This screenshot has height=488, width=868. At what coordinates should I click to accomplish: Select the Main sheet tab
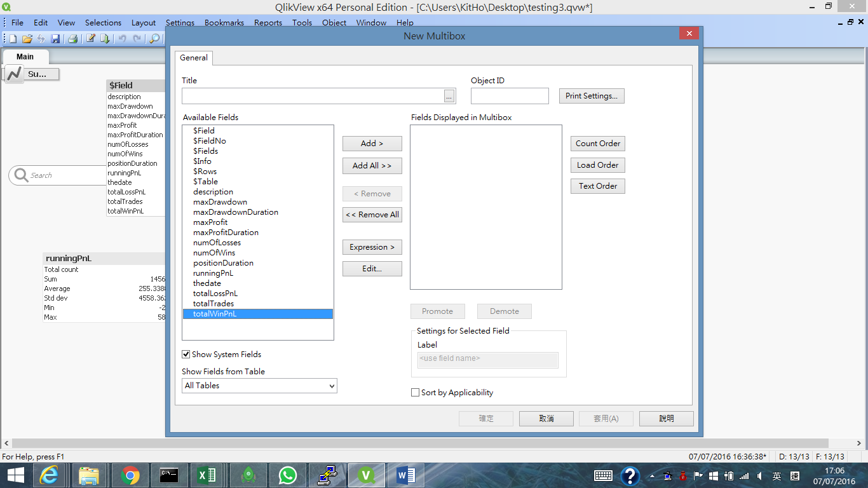(25, 57)
